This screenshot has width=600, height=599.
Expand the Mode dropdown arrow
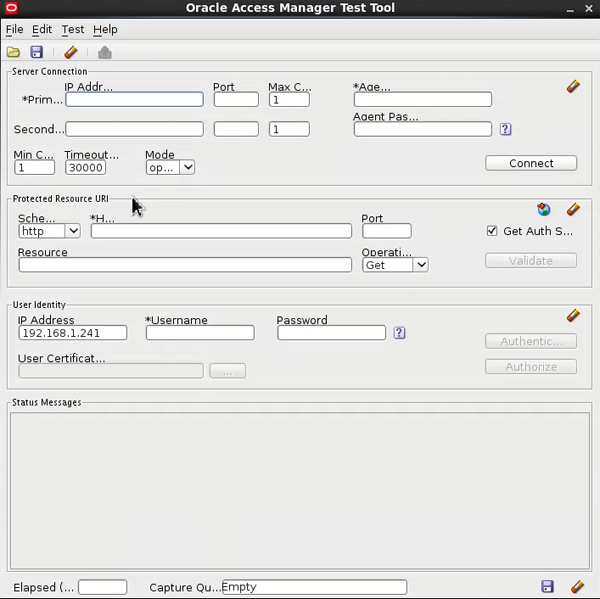coord(188,167)
